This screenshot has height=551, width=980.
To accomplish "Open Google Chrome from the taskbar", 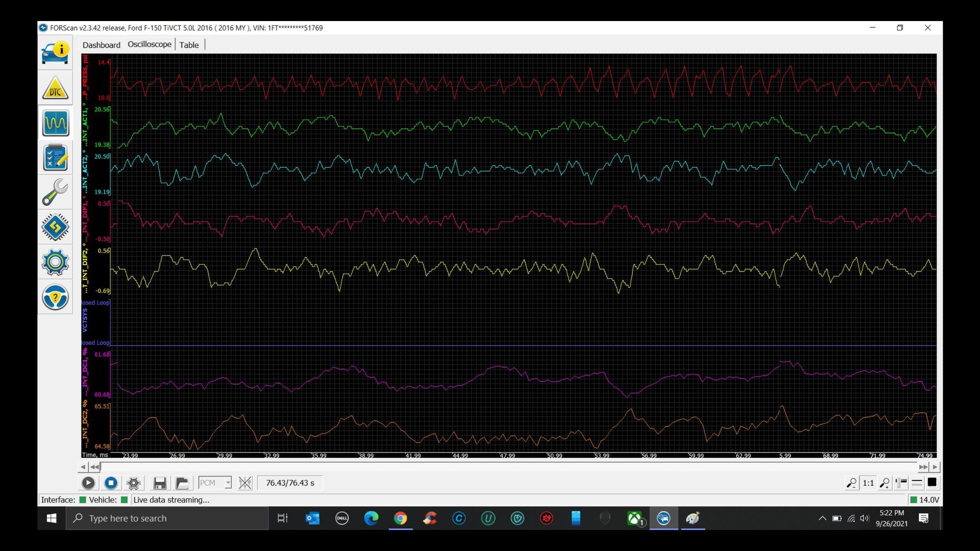I will [x=400, y=518].
